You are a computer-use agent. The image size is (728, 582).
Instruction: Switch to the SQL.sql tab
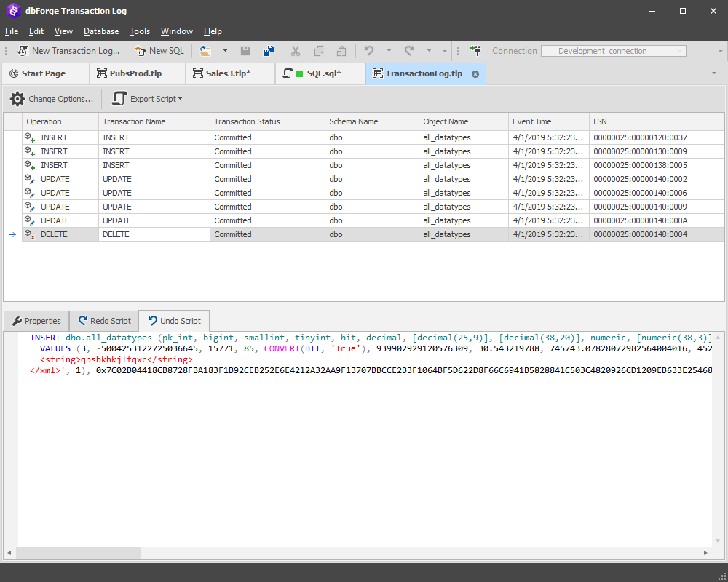[x=320, y=73]
